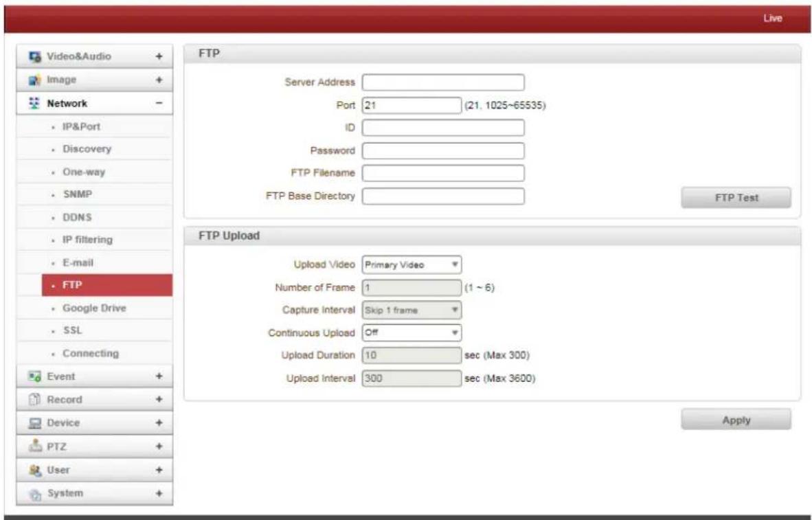812x520 pixels.
Task: Go to the Live view link
Action: [x=772, y=18]
